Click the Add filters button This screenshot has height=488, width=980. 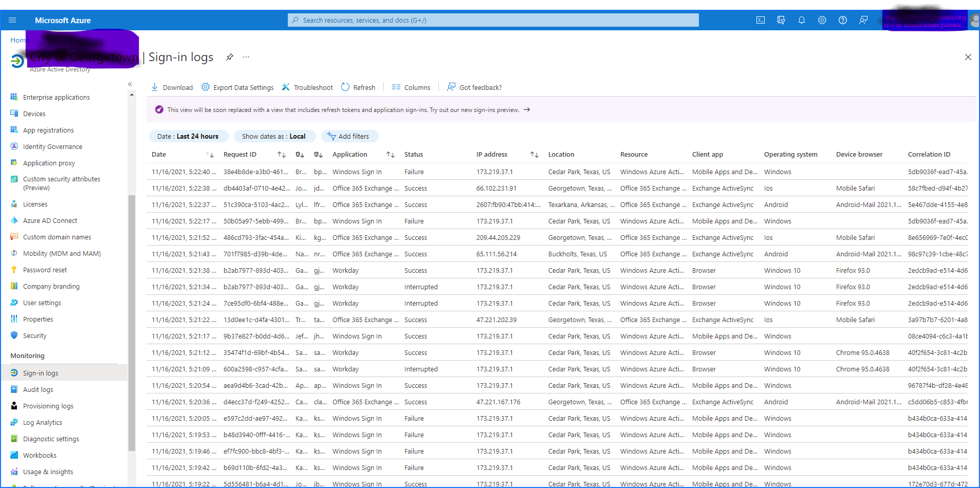pyautogui.click(x=349, y=136)
